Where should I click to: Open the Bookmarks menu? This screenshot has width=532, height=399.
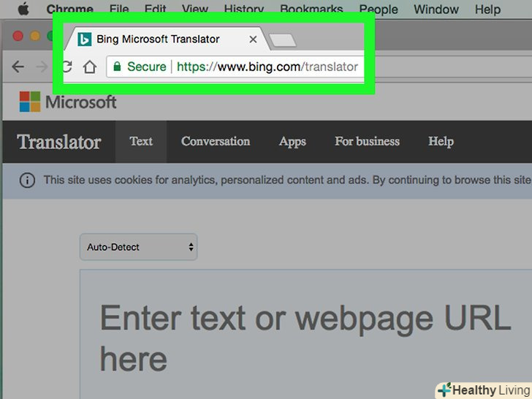click(311, 9)
